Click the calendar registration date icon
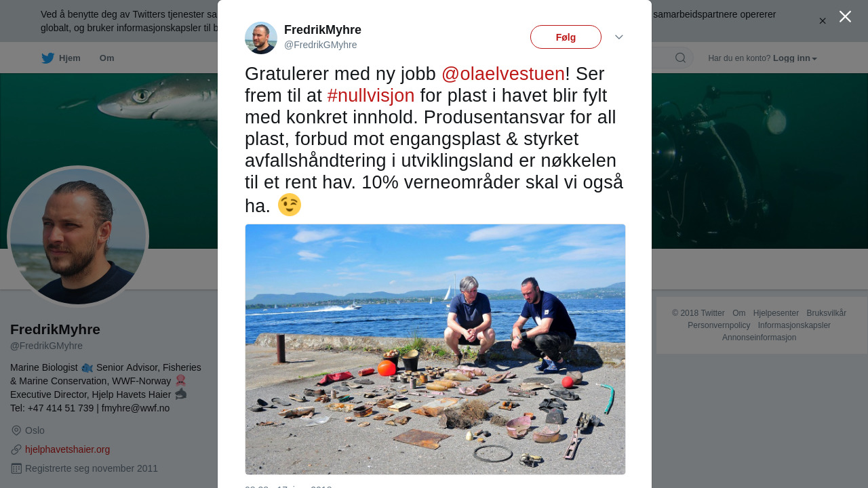Image resolution: width=868 pixels, height=488 pixels. pos(17,468)
